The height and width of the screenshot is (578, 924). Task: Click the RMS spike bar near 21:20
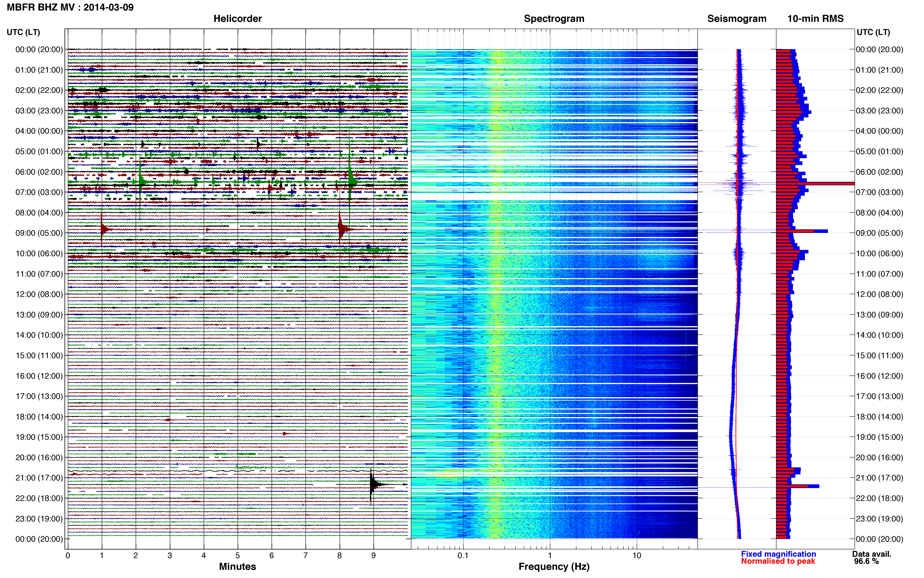click(797, 486)
